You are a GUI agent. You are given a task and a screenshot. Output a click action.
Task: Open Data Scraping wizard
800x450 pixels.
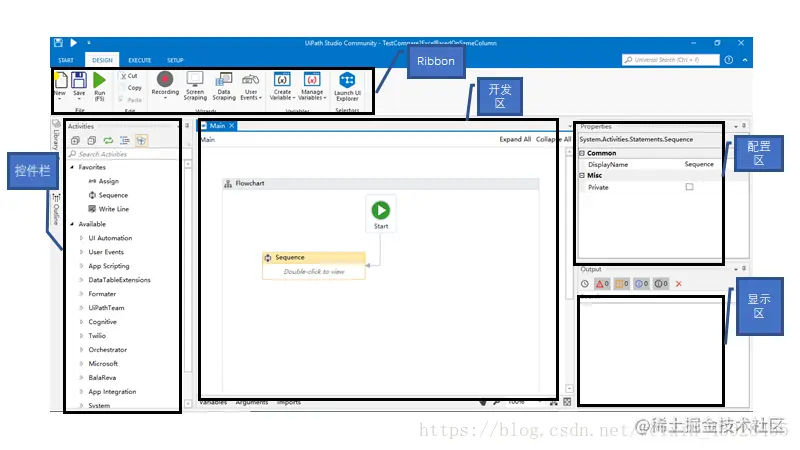pyautogui.click(x=224, y=86)
